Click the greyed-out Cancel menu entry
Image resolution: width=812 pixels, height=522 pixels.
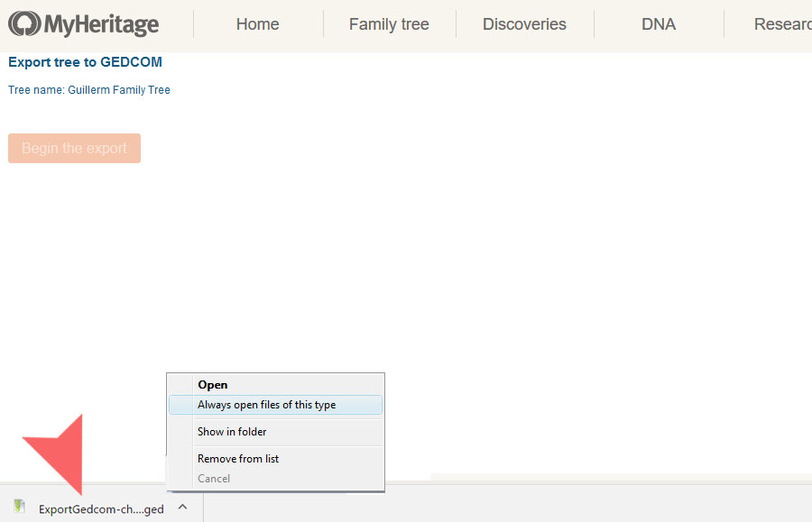click(x=275, y=479)
